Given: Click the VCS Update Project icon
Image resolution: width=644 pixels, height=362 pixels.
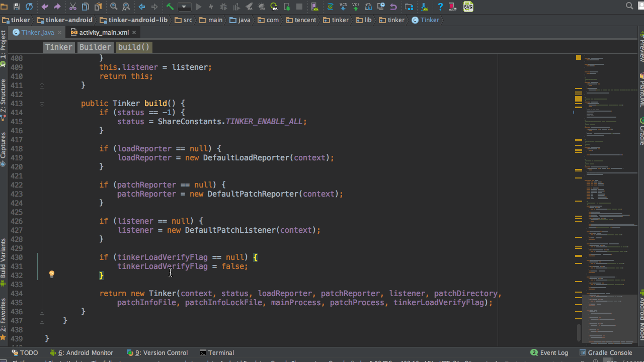Looking at the screenshot, I should point(343,7).
